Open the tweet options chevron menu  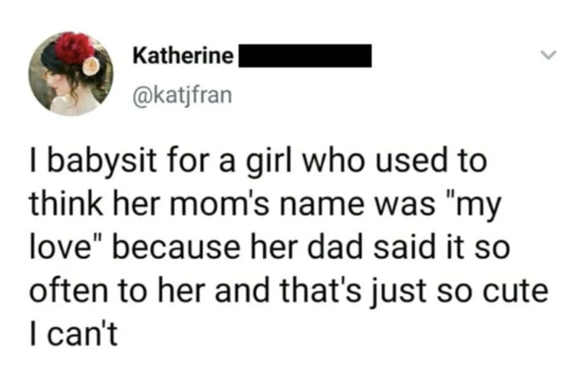pyautogui.click(x=549, y=54)
